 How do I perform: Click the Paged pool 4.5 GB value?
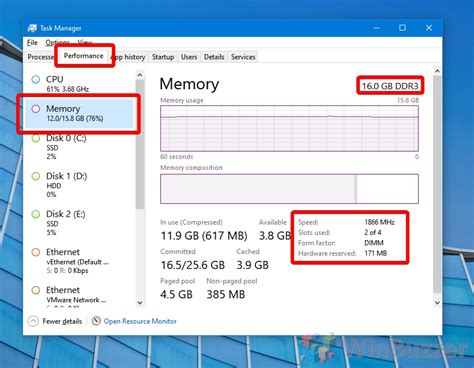coord(176,294)
